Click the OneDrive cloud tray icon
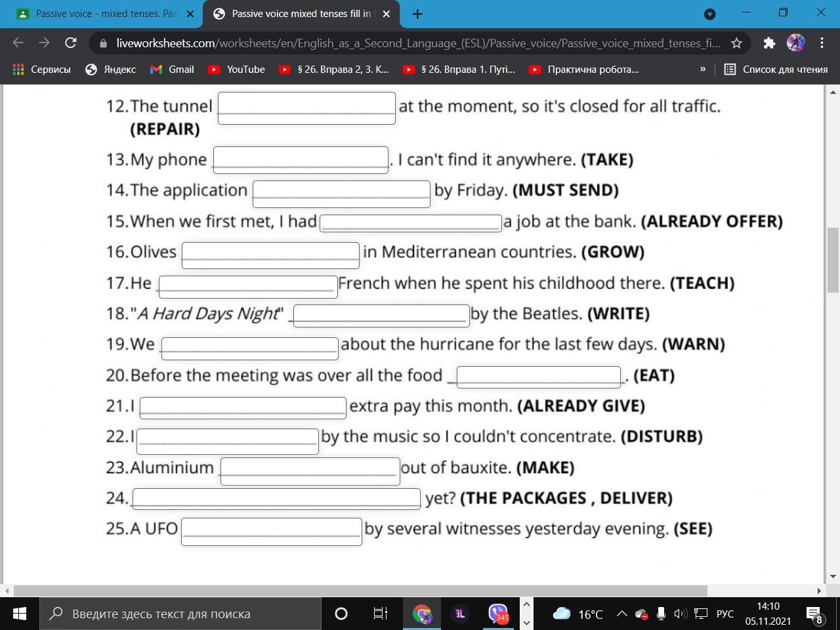The width and height of the screenshot is (840, 630). coord(641,614)
